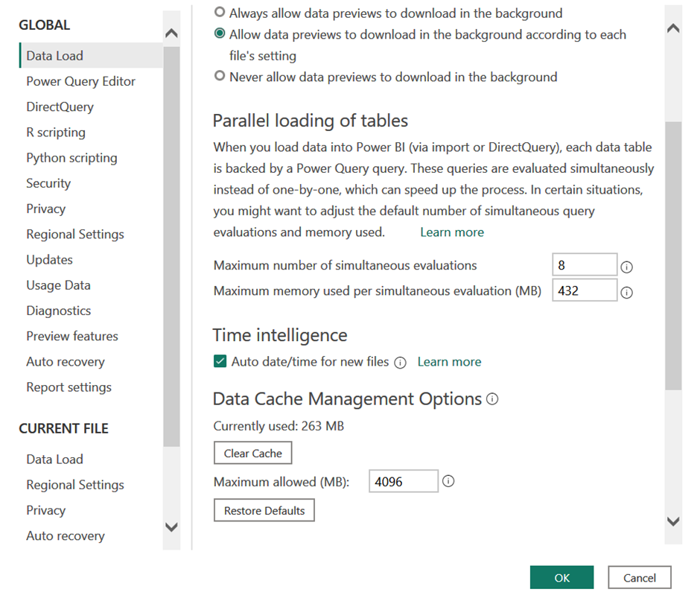The image size is (700, 601).
Task: Open Usage Data settings
Action: pos(58,285)
